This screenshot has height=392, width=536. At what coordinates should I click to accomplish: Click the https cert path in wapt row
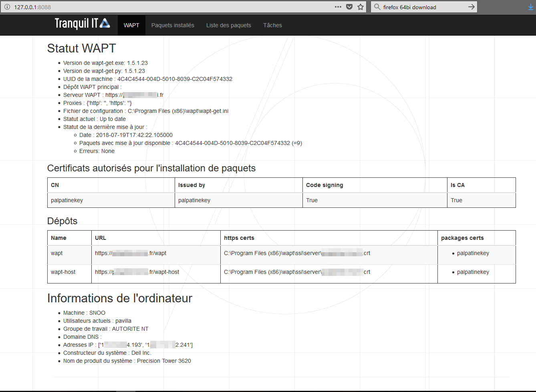click(297, 253)
